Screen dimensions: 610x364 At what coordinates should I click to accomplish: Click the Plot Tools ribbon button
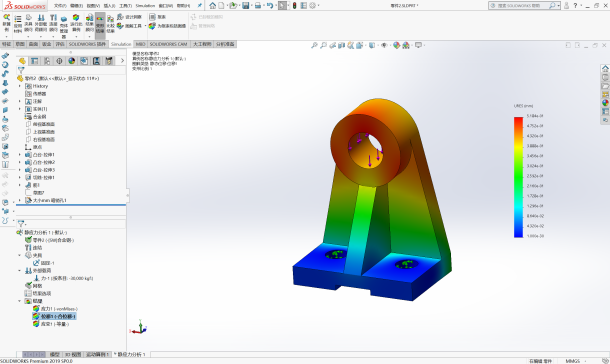pos(130,26)
